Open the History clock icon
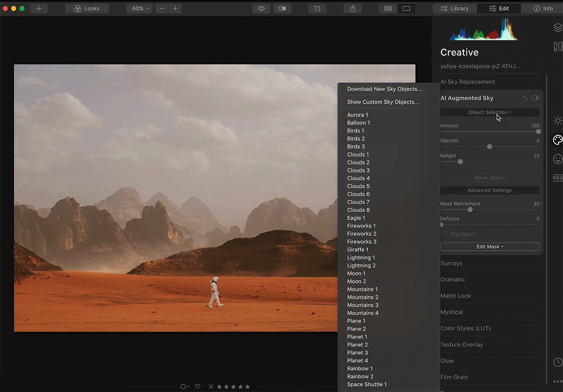 pyautogui.click(x=557, y=362)
